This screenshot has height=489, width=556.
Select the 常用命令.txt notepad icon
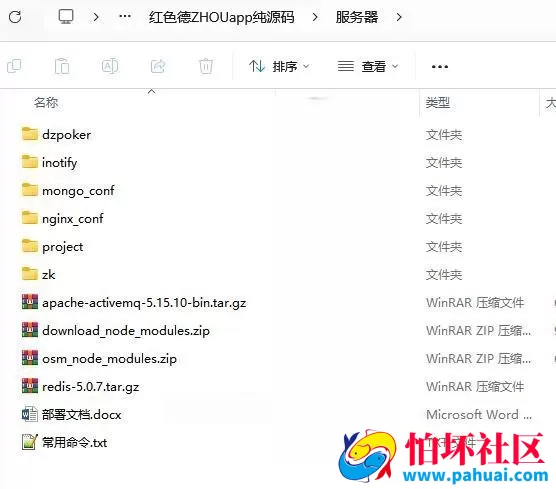[30, 442]
